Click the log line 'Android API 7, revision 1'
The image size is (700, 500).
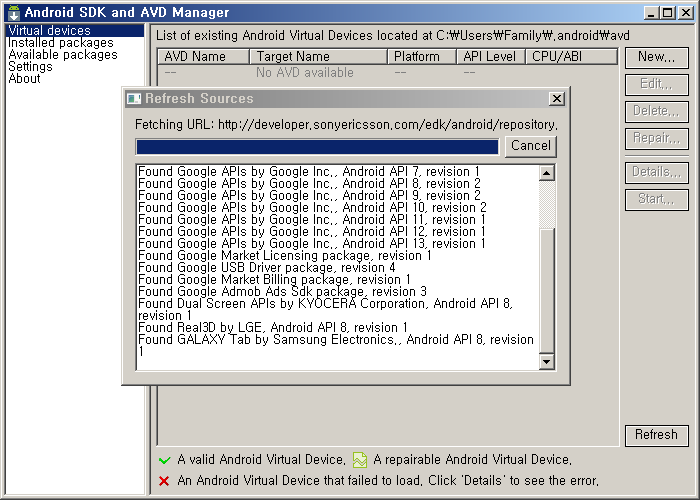pyautogui.click(x=309, y=172)
